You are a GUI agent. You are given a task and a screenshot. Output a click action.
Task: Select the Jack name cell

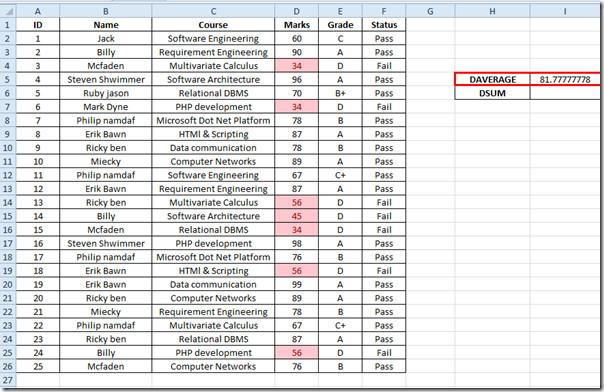[106, 39]
